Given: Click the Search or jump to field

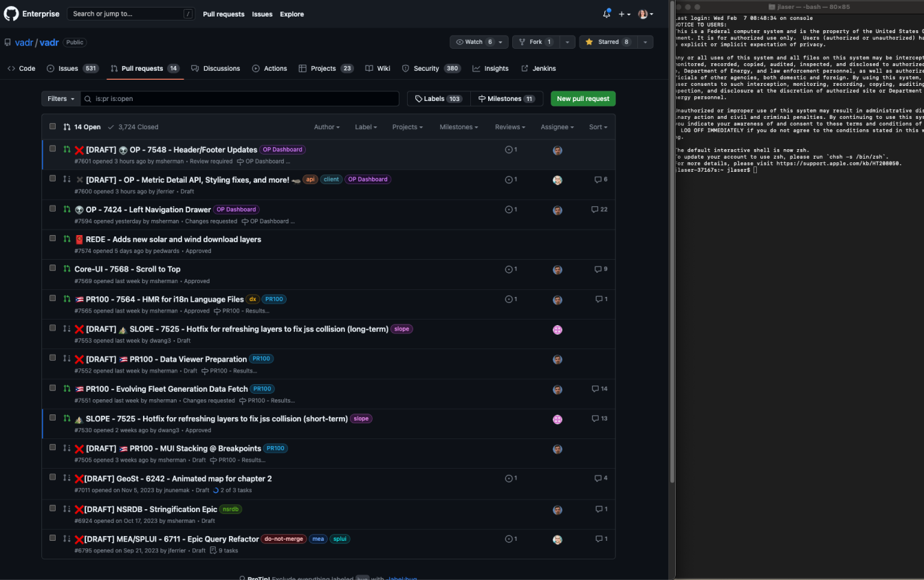Looking at the screenshot, I should point(132,14).
